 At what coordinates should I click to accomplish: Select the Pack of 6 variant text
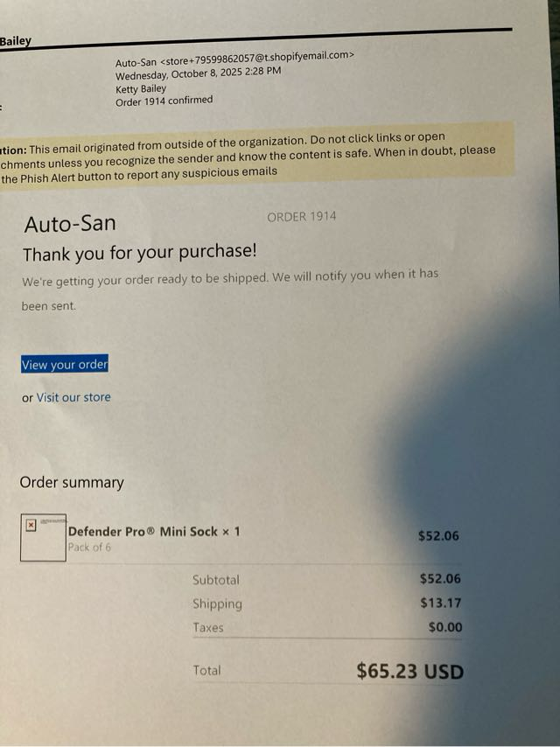[89, 548]
